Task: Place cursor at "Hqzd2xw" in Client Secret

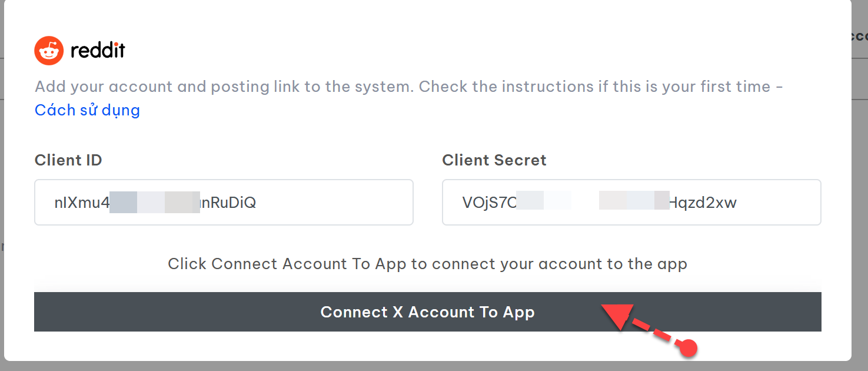Action: click(703, 203)
